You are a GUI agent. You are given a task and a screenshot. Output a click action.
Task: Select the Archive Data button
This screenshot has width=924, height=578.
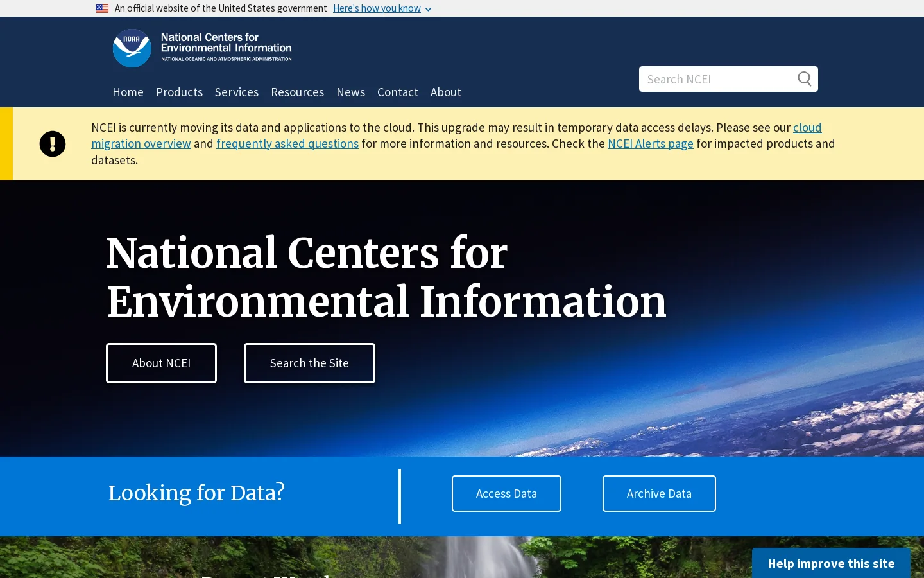(659, 493)
